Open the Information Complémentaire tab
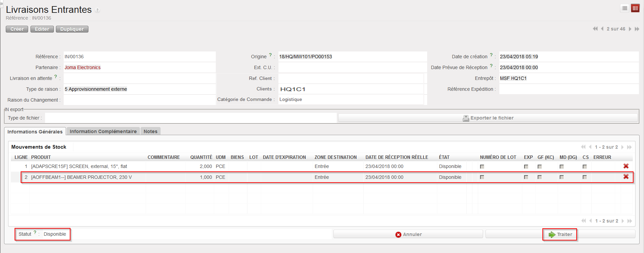 click(x=103, y=131)
